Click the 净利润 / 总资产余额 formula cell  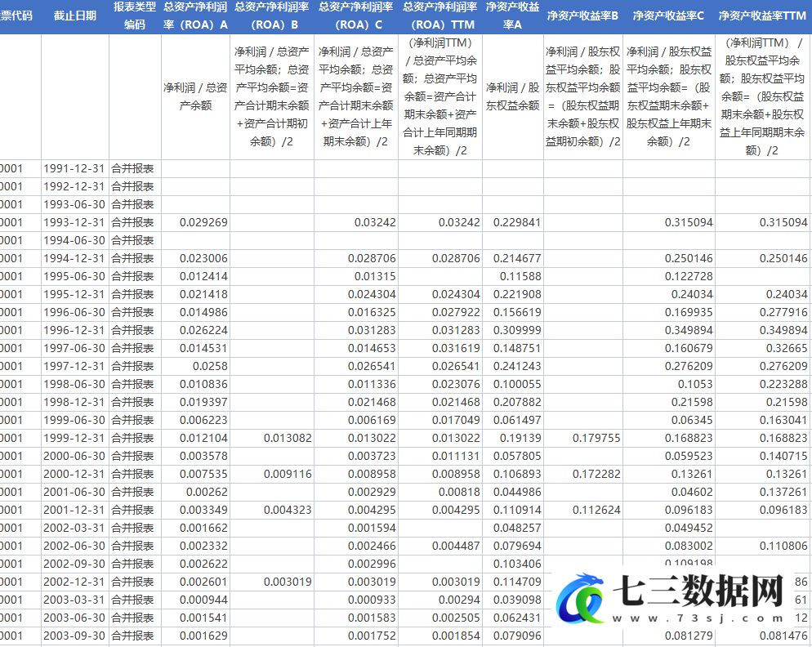click(196, 97)
